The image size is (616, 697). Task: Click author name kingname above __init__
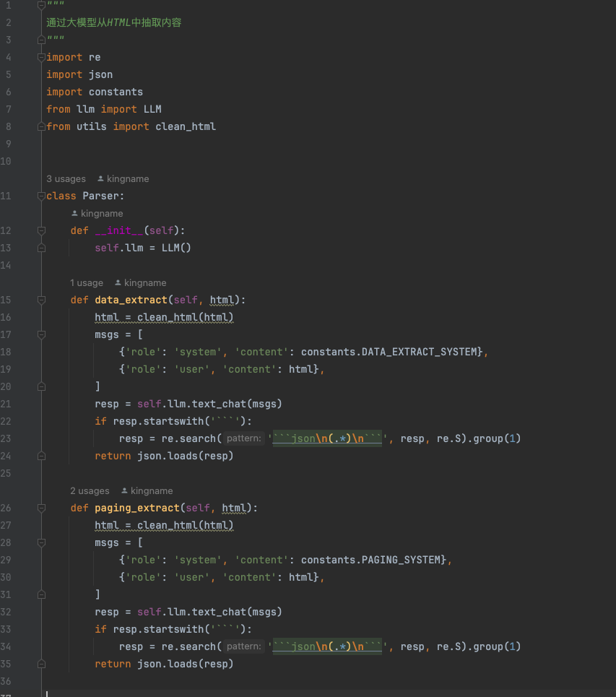coord(102,213)
